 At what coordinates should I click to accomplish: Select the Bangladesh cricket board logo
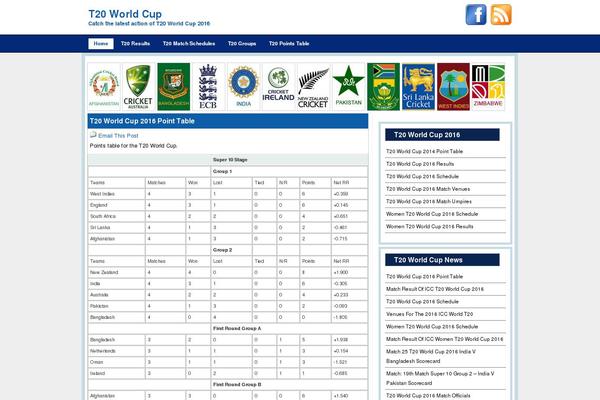(x=174, y=87)
